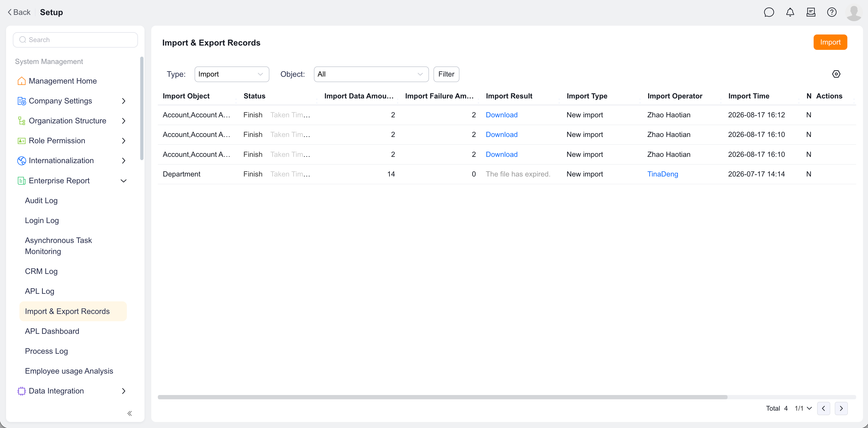Open CRM Log menu item
The height and width of the screenshot is (428, 868).
tap(41, 271)
